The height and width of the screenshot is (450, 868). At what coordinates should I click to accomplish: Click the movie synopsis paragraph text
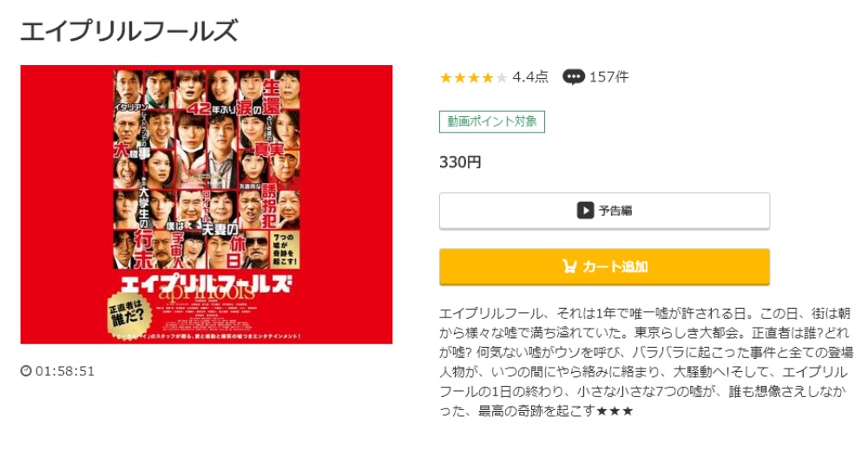tap(646, 362)
